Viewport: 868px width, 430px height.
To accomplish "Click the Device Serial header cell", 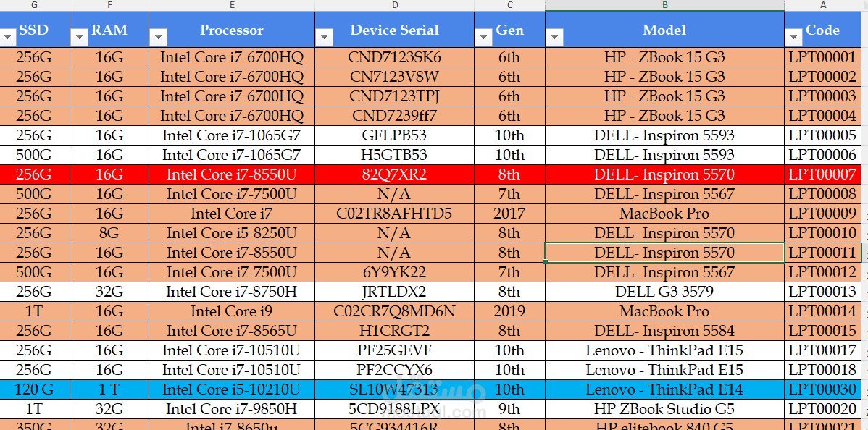I will [395, 30].
